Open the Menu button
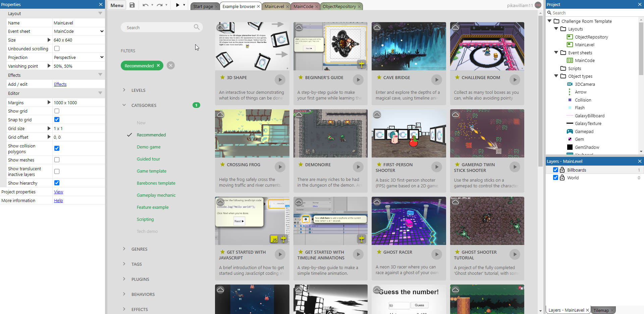The height and width of the screenshot is (314, 644). [x=117, y=5]
